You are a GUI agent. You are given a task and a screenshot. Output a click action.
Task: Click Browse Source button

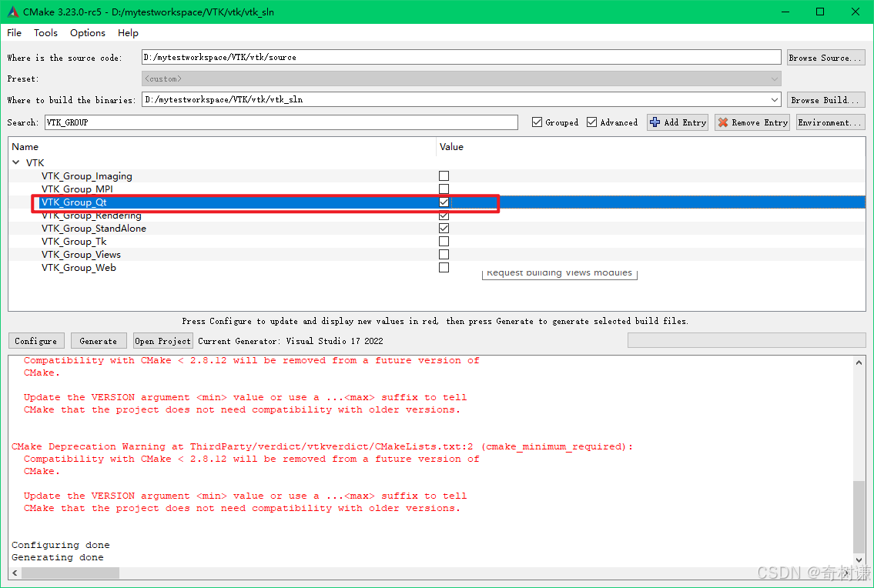826,58
